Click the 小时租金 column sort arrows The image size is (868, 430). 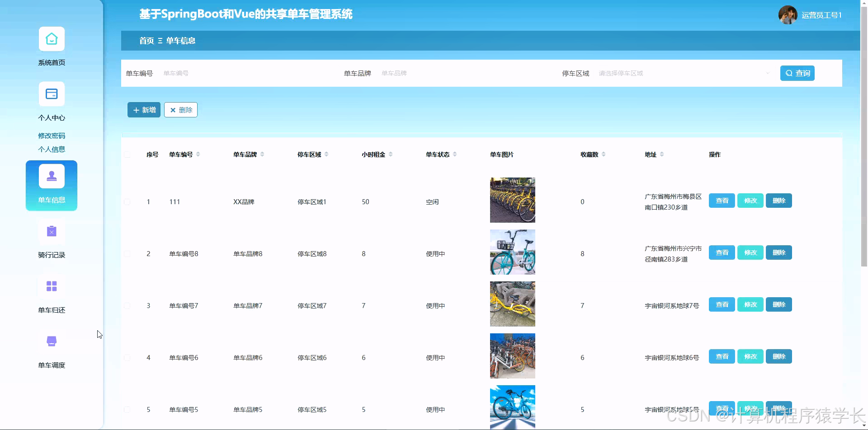pyautogui.click(x=390, y=154)
